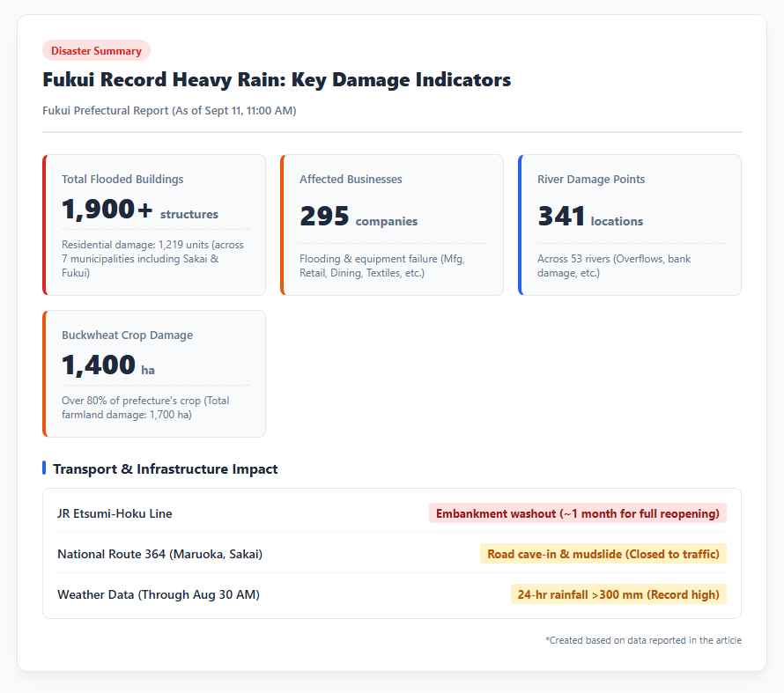The image size is (784, 693).
Task: Click the "Road cave-in & mudslide" status tag
Action: coord(603,554)
